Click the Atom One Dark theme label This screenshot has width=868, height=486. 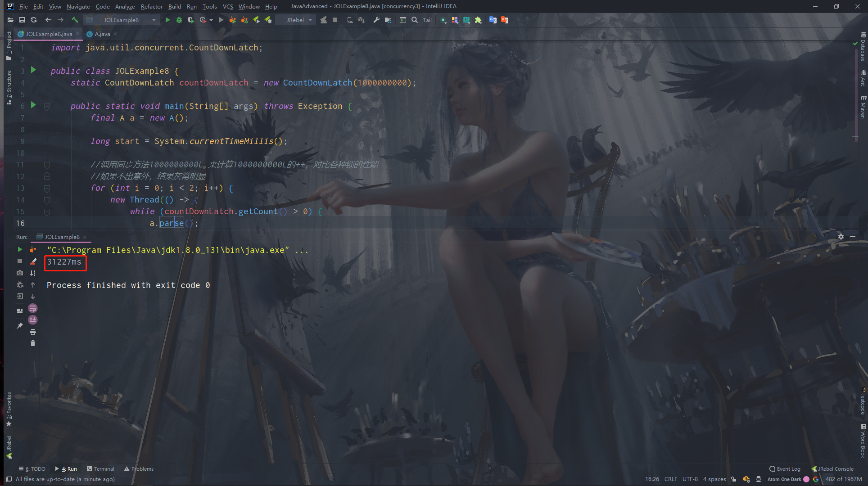click(784, 479)
